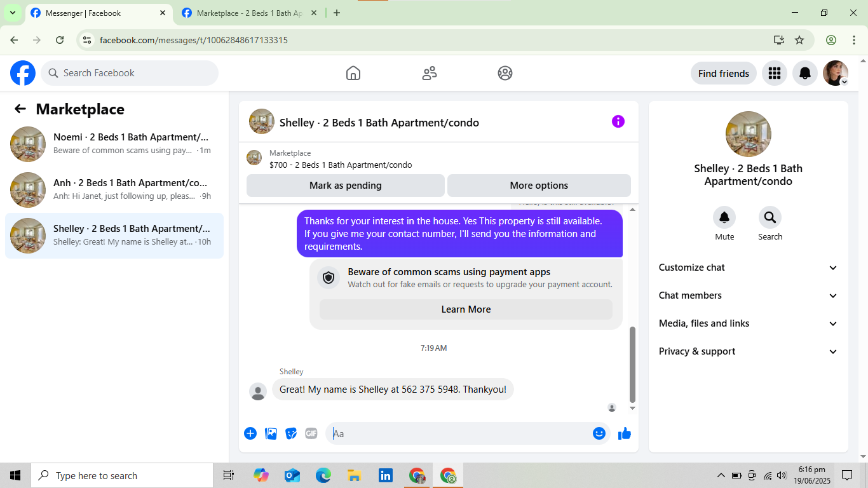Open the Groups icon in top navigation
Viewport: 868px width, 488px height.
[505, 73]
